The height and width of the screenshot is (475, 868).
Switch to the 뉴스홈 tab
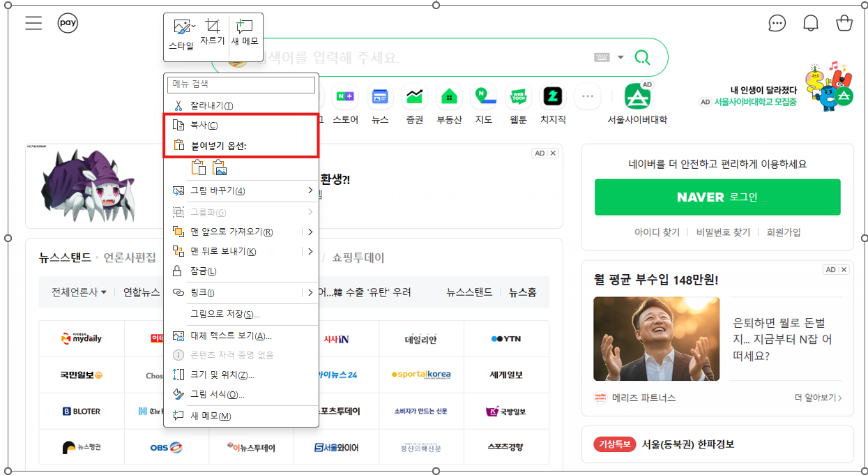tap(522, 292)
